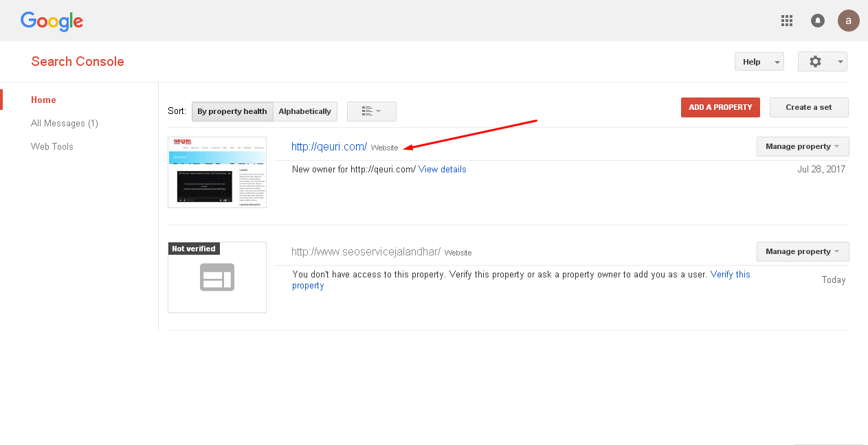Click the Search Console title
Screen dimensions: 868x445
(x=78, y=62)
